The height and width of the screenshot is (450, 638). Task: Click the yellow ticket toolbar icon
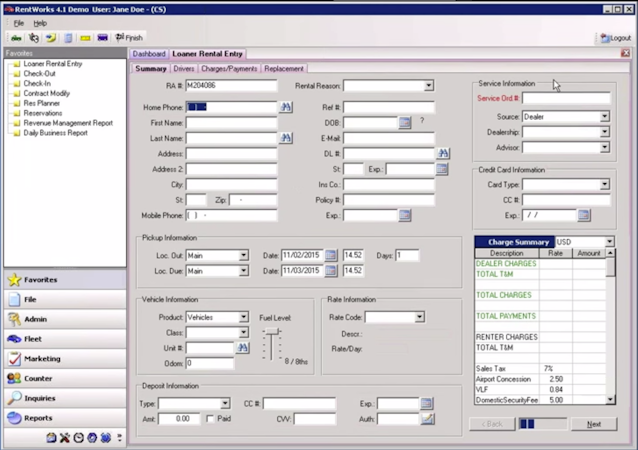85,38
